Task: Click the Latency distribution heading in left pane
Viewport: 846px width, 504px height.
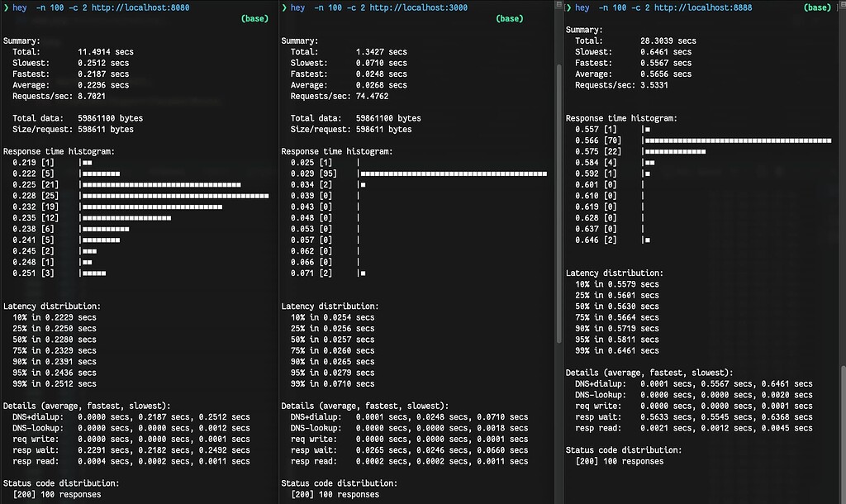Action: point(51,305)
